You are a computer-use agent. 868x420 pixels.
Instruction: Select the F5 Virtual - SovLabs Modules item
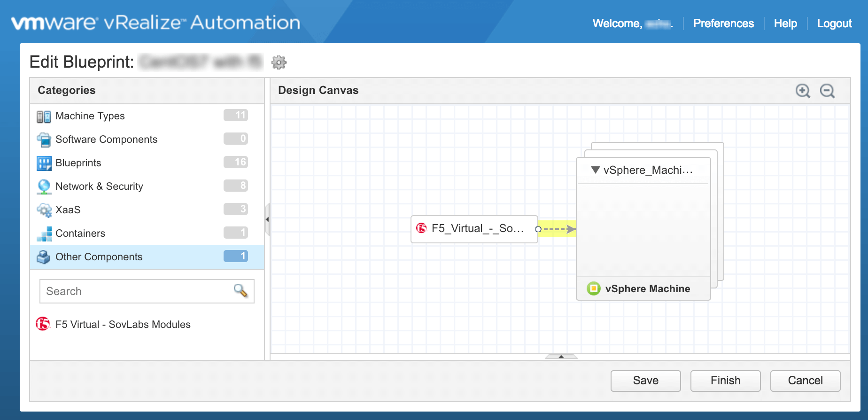[113, 324]
